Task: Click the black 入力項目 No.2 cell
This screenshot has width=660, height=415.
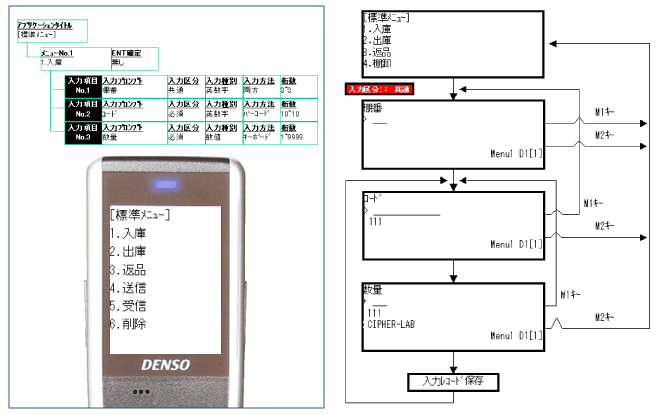Action: coord(81,109)
